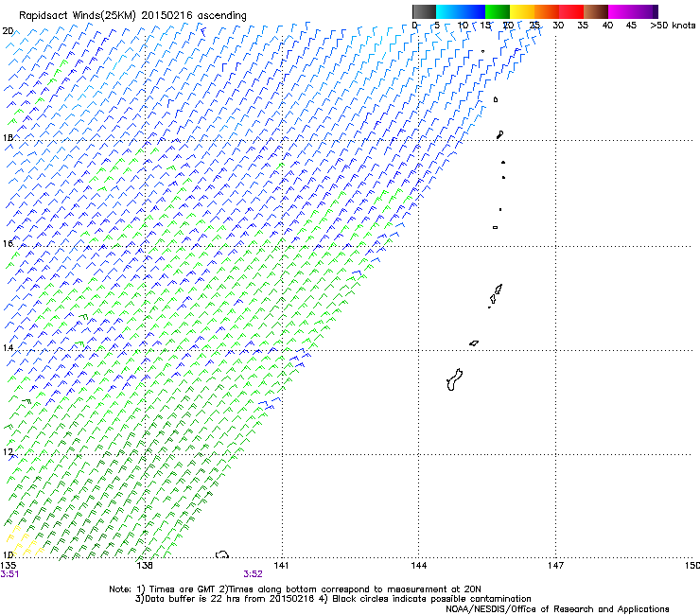700x615 pixels.
Task: Click longitude label '141' on bottom axis
Action: 281,566
